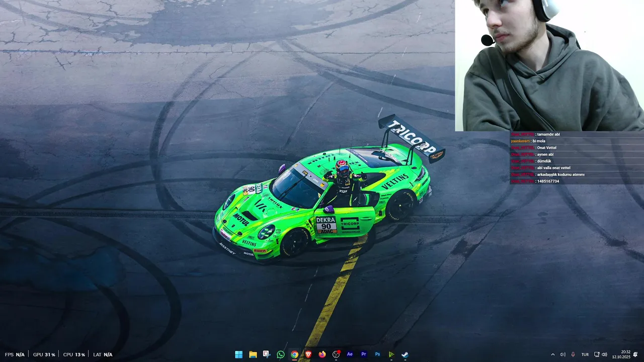This screenshot has width=644, height=362.
Task: Open WhatsApp from the taskbar
Action: [x=280, y=354]
